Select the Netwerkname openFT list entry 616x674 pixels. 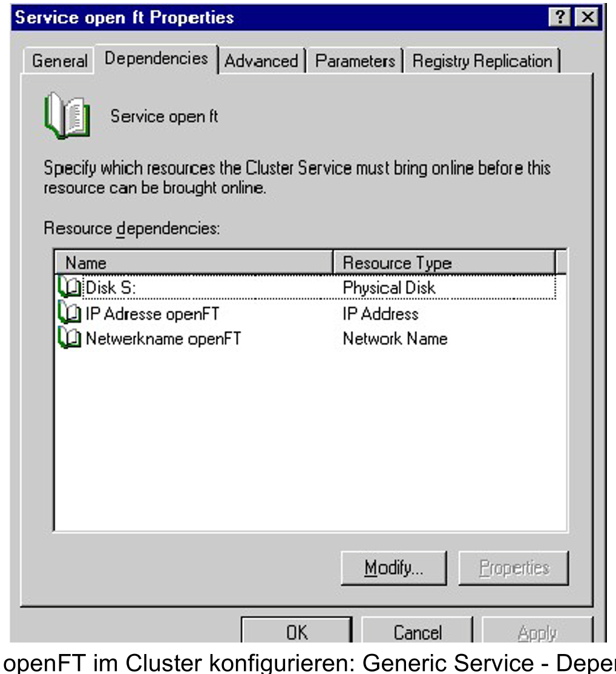[163, 338]
